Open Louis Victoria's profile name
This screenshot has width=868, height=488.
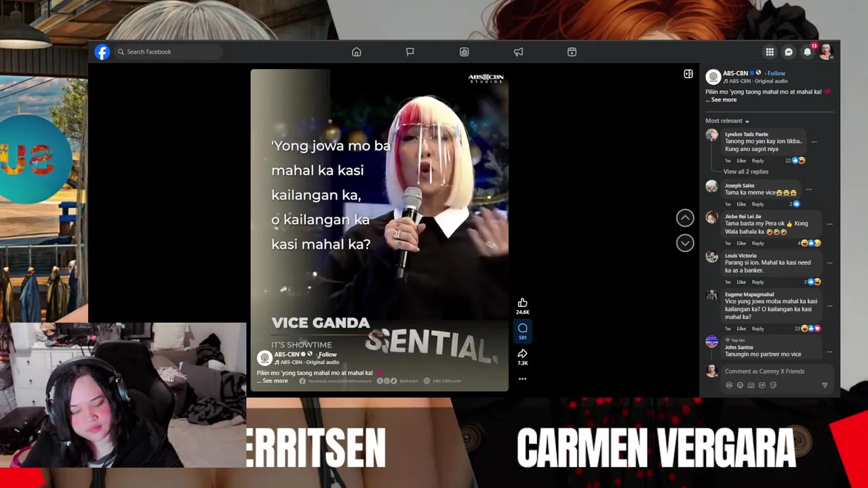(x=741, y=256)
